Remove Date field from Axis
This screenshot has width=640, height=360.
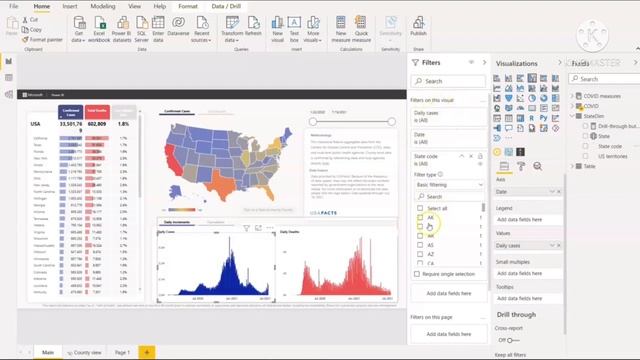[x=559, y=192]
